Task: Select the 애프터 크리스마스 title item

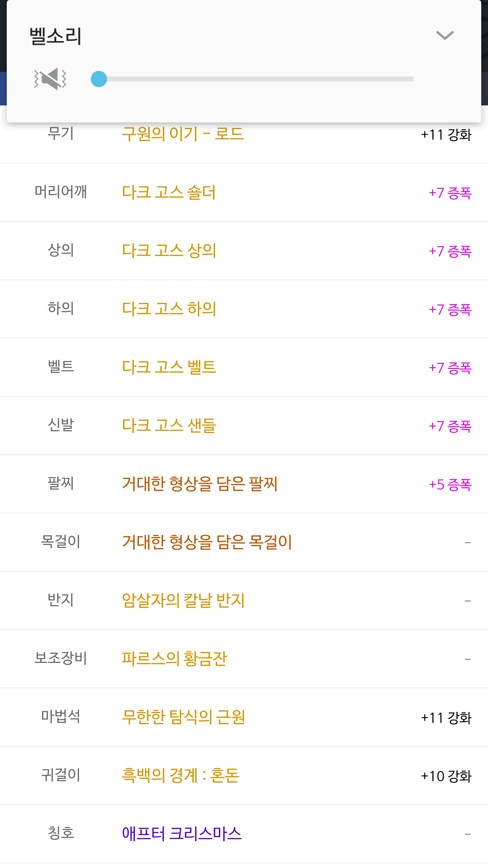Action: (x=182, y=834)
